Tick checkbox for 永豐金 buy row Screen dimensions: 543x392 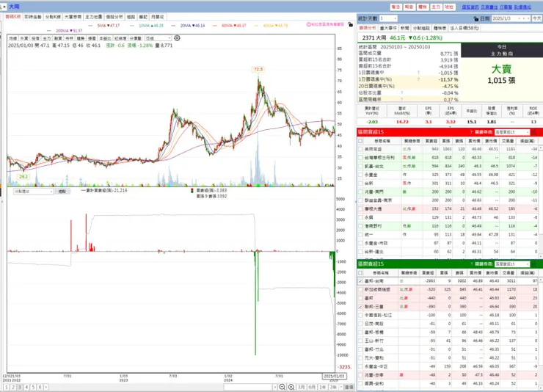(360, 175)
